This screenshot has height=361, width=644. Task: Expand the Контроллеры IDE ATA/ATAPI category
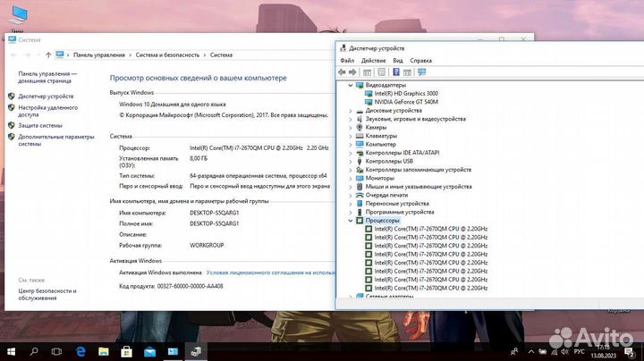[x=351, y=153]
